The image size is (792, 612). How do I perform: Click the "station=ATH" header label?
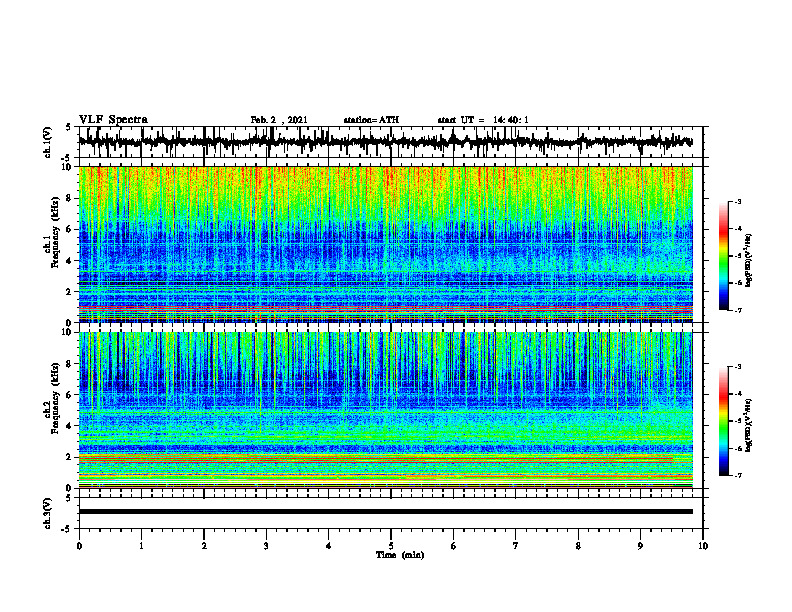tap(371, 120)
